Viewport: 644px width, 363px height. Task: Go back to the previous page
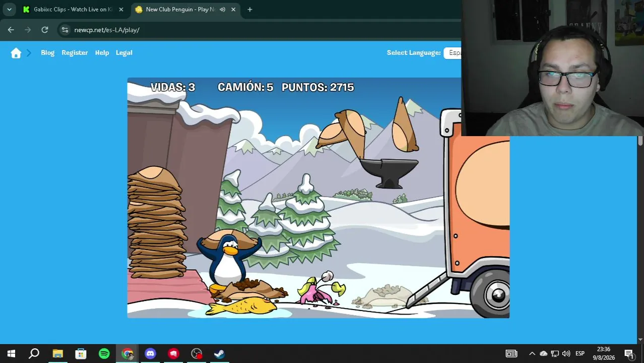click(11, 30)
